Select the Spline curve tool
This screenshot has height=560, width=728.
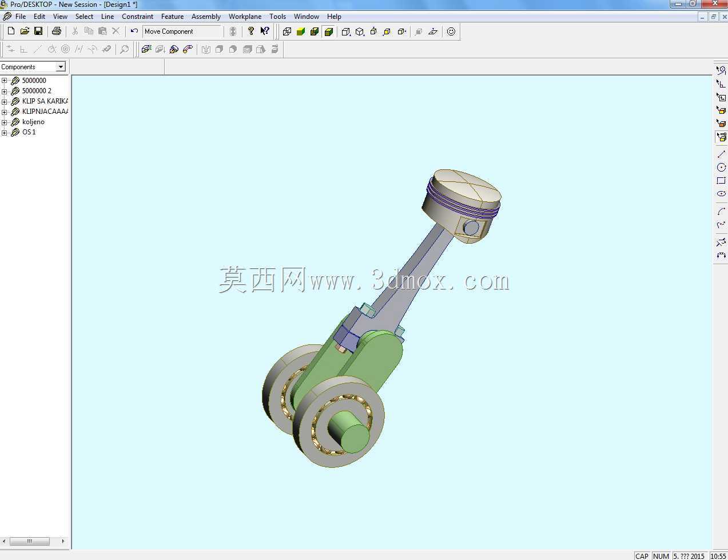click(x=721, y=225)
